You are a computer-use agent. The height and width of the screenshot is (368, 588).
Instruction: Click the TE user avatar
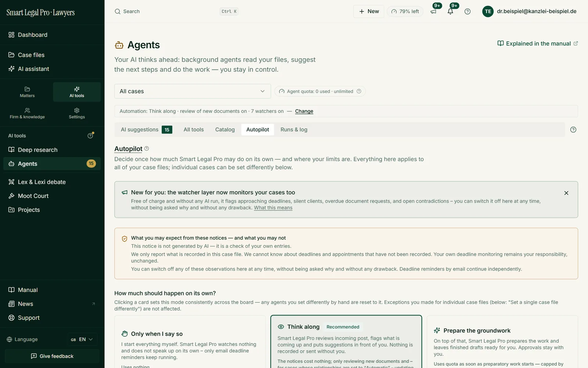pos(488,11)
